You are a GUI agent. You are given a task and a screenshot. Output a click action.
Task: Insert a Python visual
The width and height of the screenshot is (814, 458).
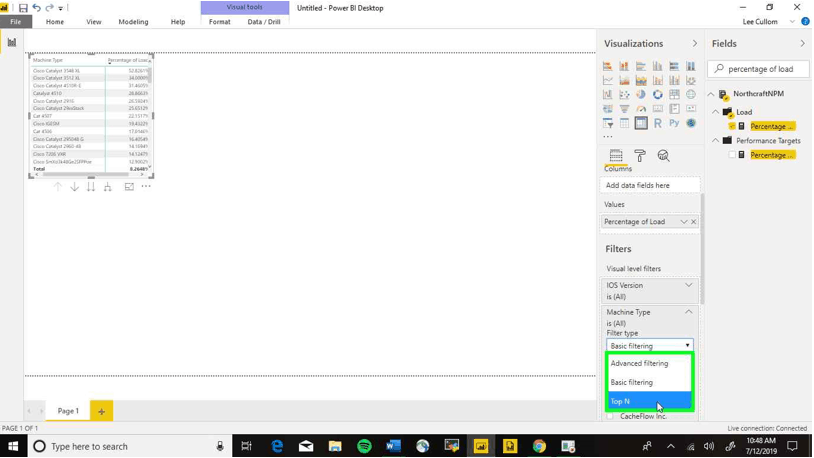point(674,123)
